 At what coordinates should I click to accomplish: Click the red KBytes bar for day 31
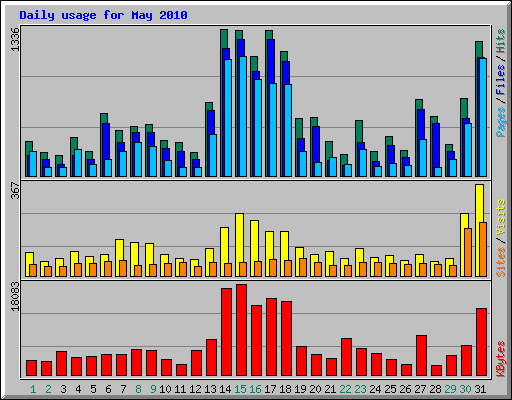(482, 342)
